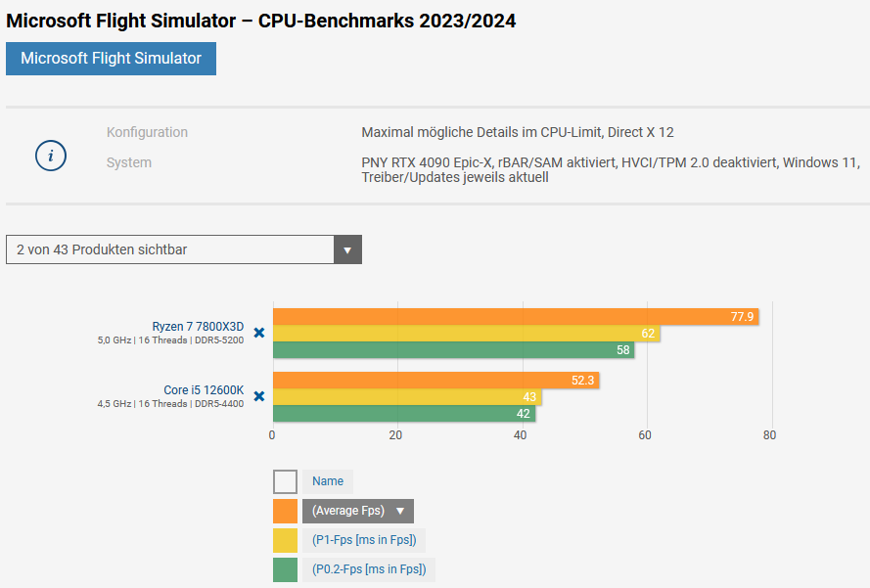Click the yellow 62 bar for Ryzen 7 7800X3D
Viewport: 870px width, 588px height.
click(467, 334)
